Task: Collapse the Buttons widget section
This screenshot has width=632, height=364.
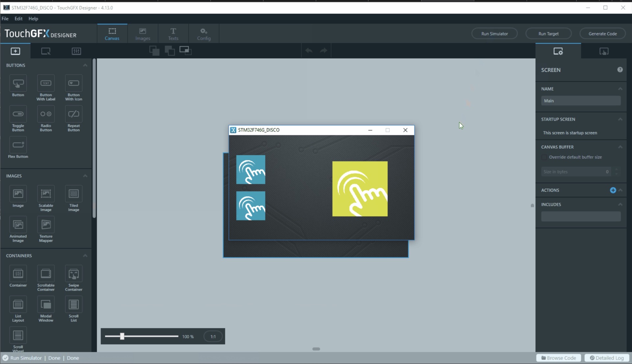Action: pos(85,65)
